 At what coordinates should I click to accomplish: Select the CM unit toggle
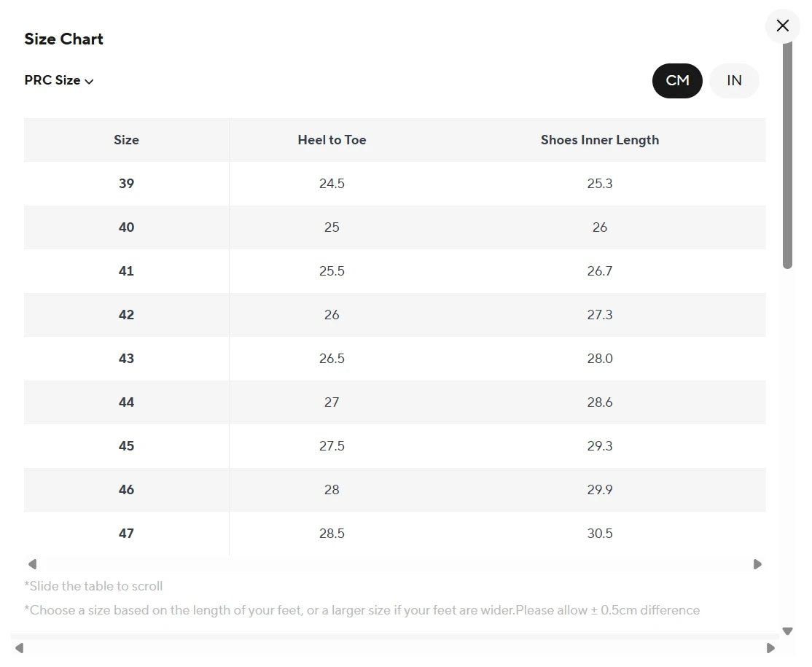coord(677,80)
